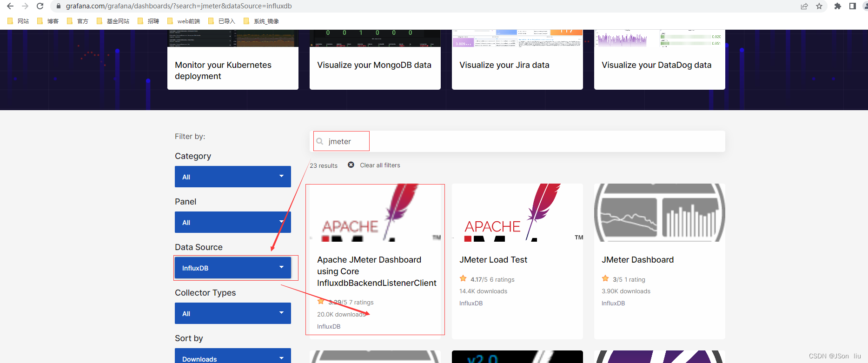
Task: Open the side panel icon in toolbar
Action: coord(853,6)
